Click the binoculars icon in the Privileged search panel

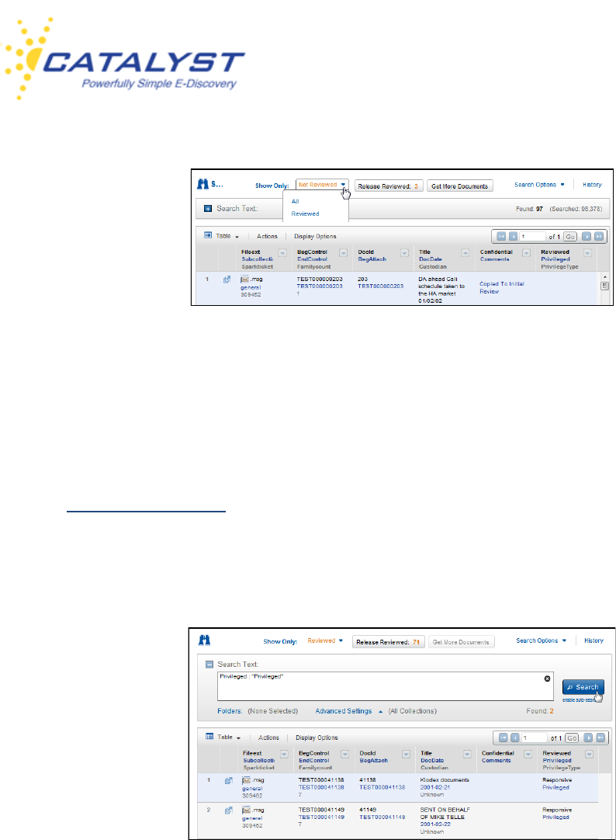pyautogui.click(x=204, y=640)
